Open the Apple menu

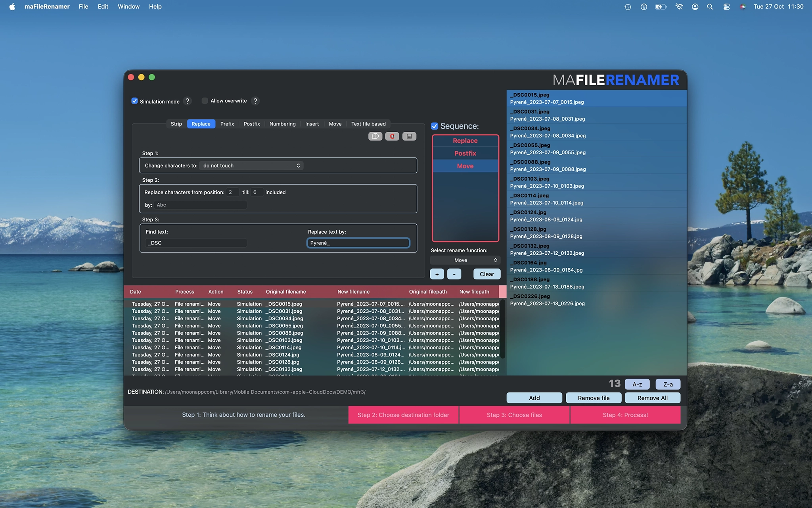click(x=12, y=6)
